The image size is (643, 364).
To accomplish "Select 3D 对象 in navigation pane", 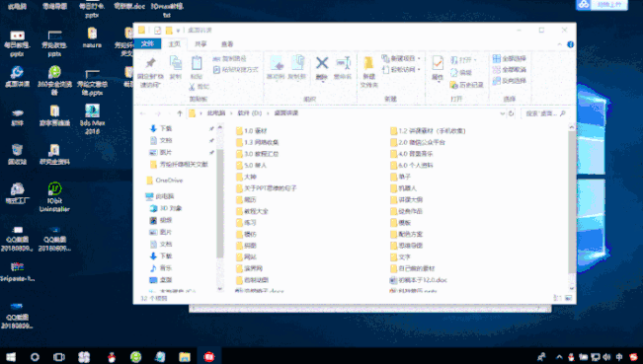I will [x=166, y=208].
